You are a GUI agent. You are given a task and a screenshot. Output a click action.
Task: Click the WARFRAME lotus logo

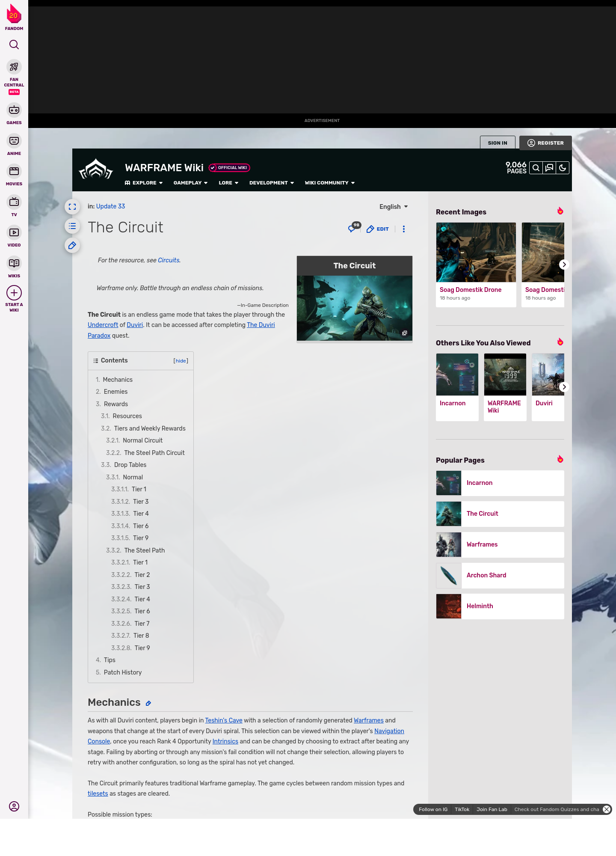pos(96,169)
